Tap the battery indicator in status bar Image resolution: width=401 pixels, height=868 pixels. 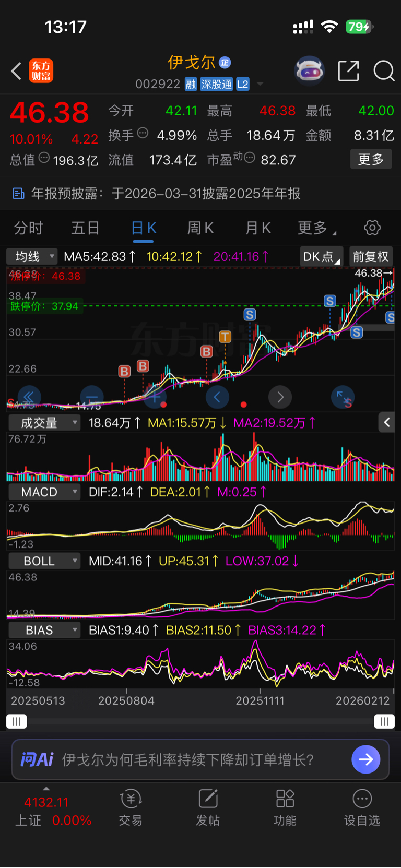(359, 27)
